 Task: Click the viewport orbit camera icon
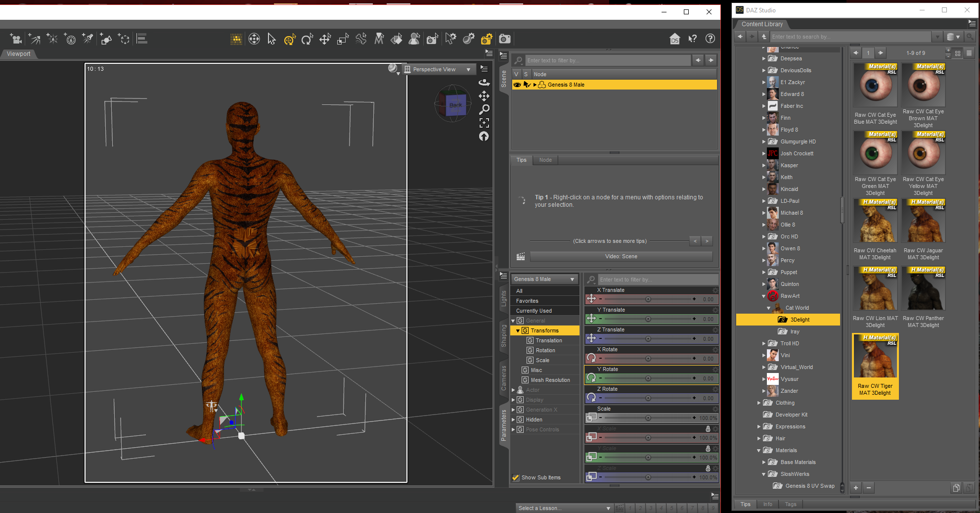[x=484, y=82]
